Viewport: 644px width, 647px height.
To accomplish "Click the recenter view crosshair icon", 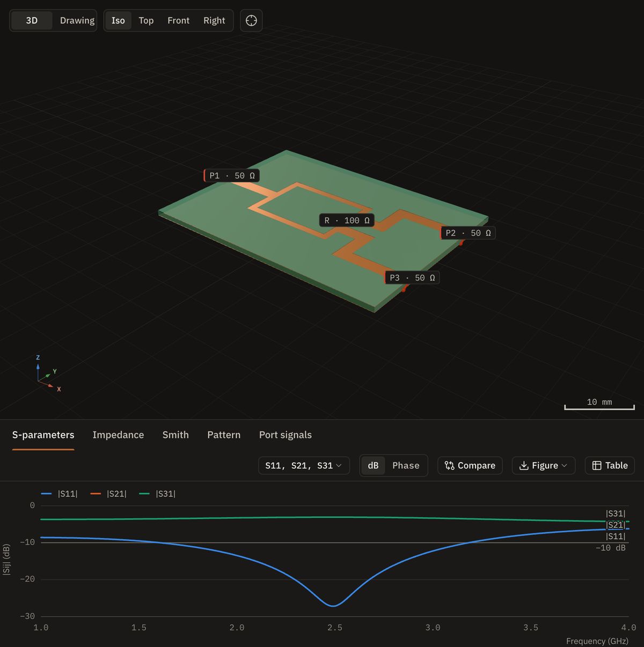I will [251, 20].
